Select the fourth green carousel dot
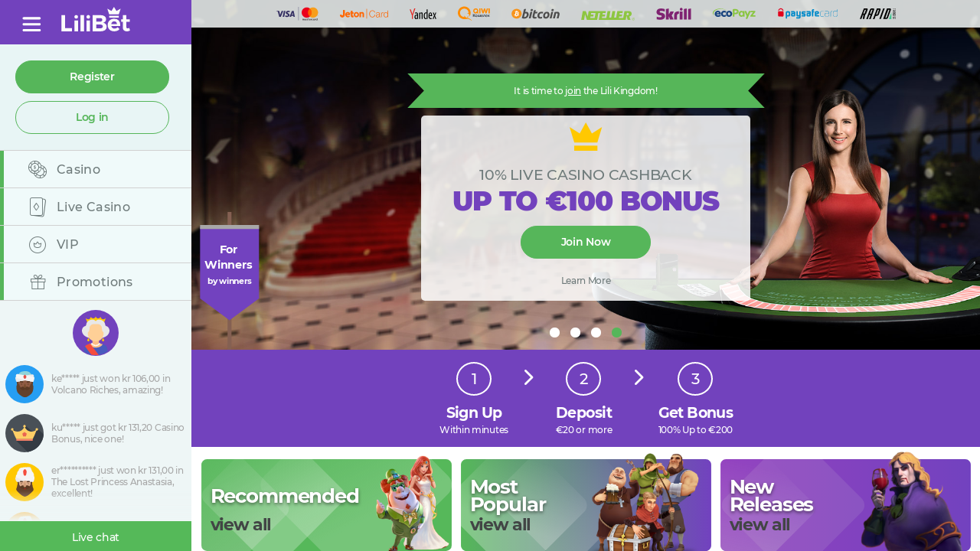This screenshot has width=980, height=551. click(617, 332)
